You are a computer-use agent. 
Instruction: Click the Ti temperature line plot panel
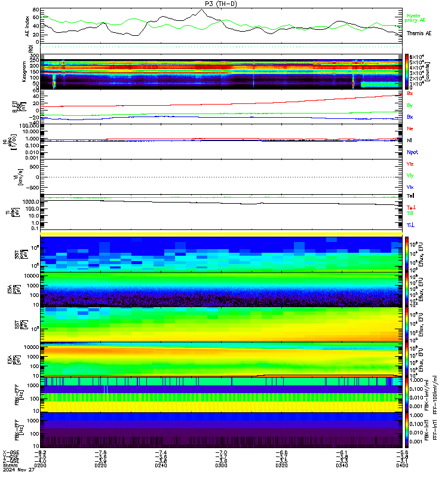[221, 212]
